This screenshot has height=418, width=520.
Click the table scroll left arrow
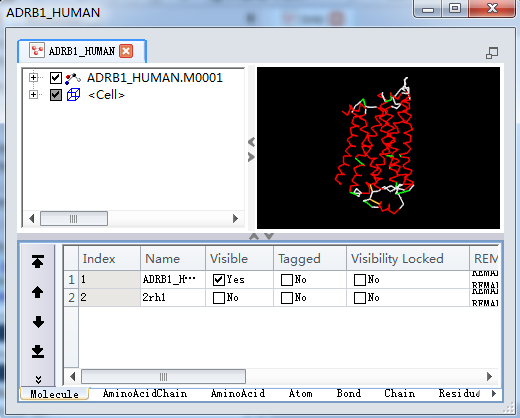point(72,377)
